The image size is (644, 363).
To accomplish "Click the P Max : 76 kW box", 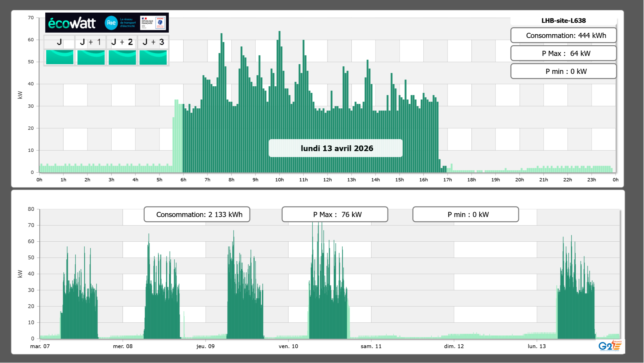I will pos(335,214).
